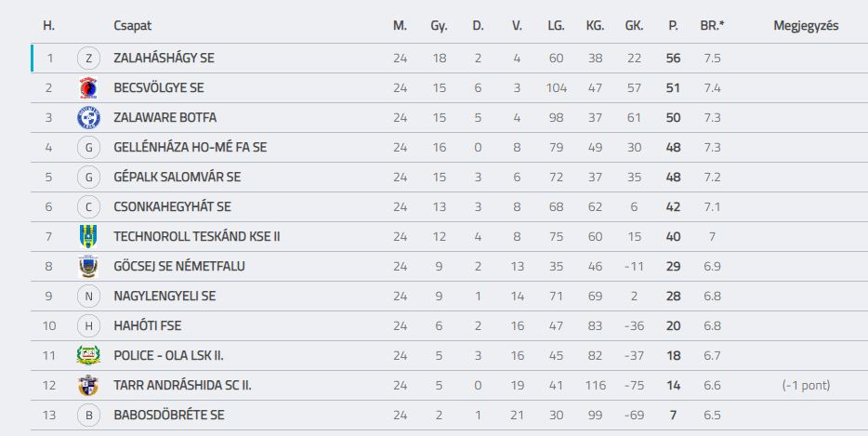Click the P. points column header
Screen dimensions: 868x436
[673, 25]
